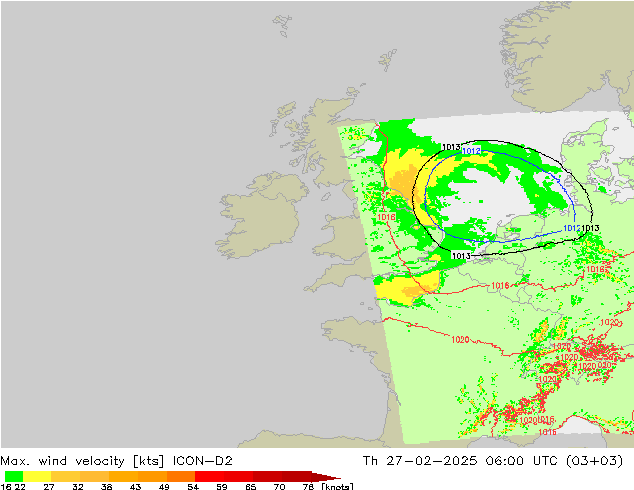The image size is (634, 490).
Task: Click the "Th 27-02-2025" date text
Action: pyautogui.click(x=420, y=461)
